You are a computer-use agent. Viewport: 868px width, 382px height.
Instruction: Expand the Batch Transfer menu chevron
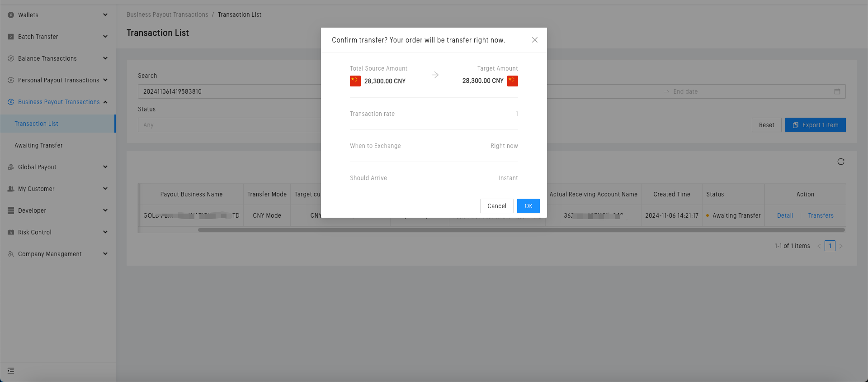[105, 37]
